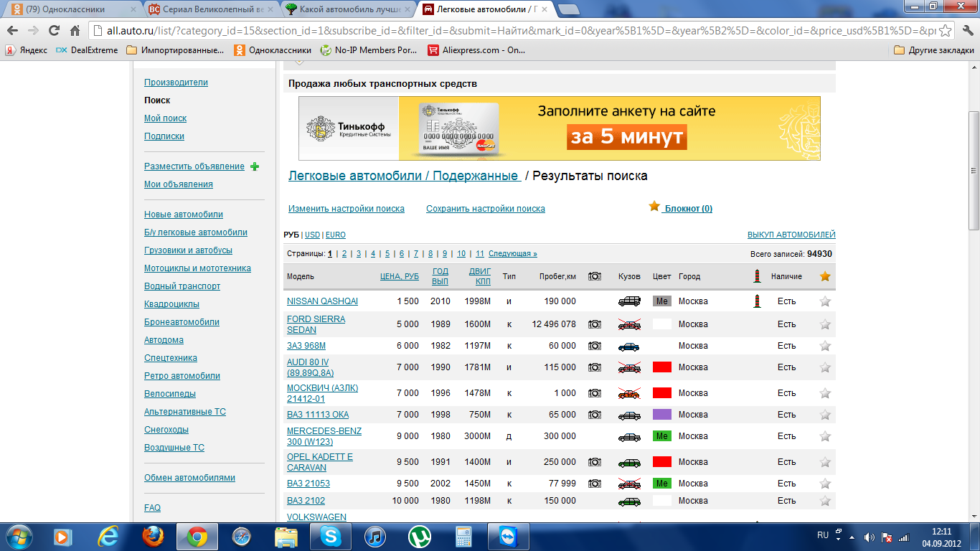This screenshot has width=980, height=551.
Task: Open photo icon for ВАЗ 21053
Action: (x=595, y=484)
